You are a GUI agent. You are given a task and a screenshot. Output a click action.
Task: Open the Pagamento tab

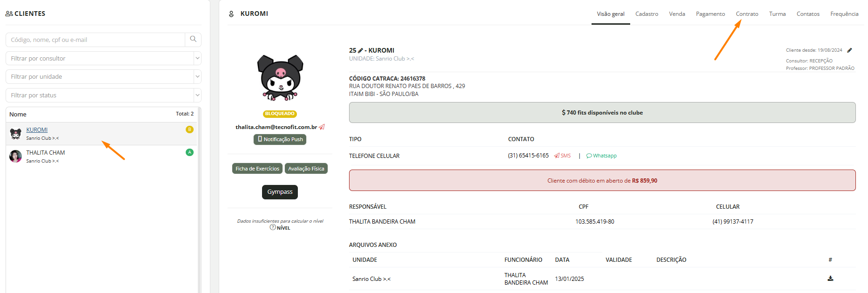click(710, 14)
